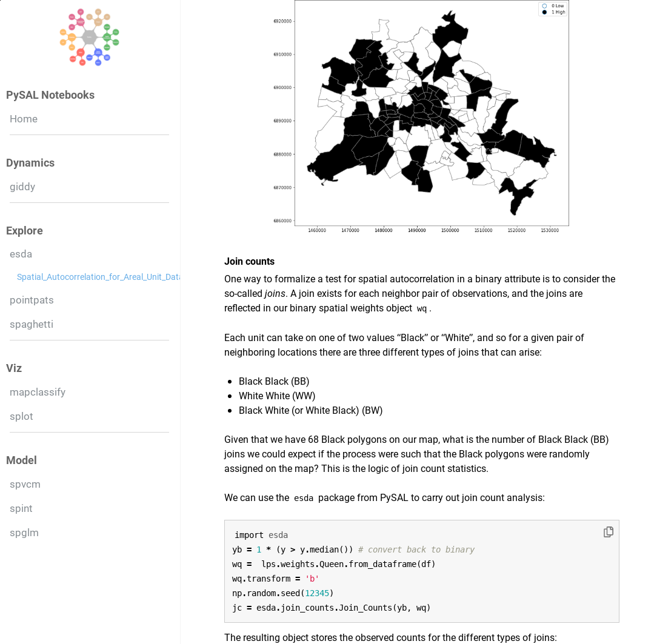654x644 pixels.
Task: Open mapclassify under Viz
Action: tap(38, 392)
